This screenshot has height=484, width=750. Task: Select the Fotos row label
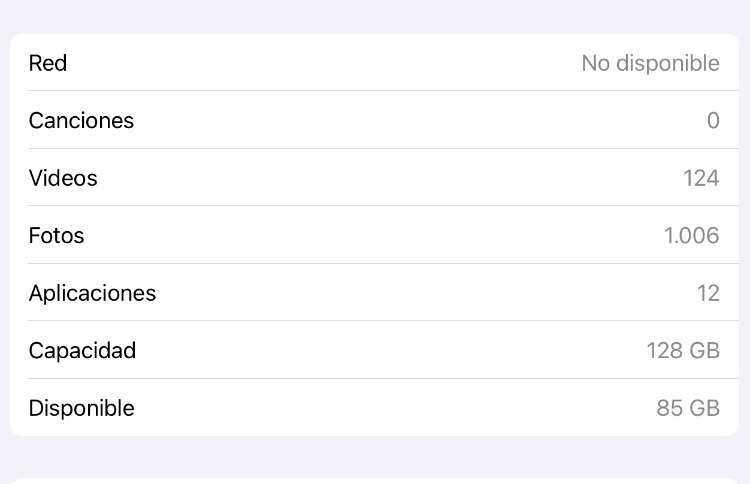pyautogui.click(x=56, y=235)
